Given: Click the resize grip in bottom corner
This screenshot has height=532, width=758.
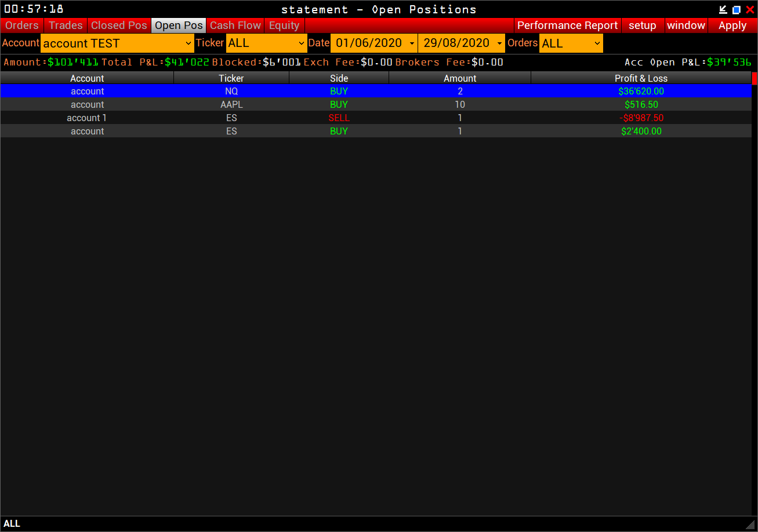Looking at the screenshot, I should [x=750, y=524].
